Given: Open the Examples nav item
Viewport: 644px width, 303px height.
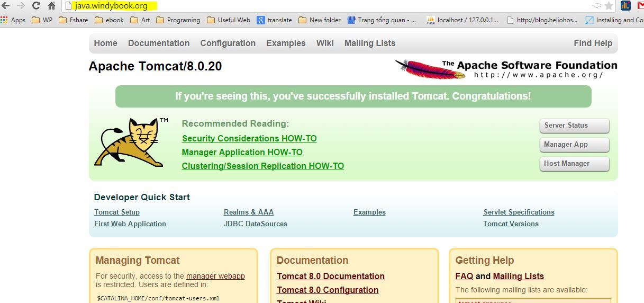Looking at the screenshot, I should point(286,43).
